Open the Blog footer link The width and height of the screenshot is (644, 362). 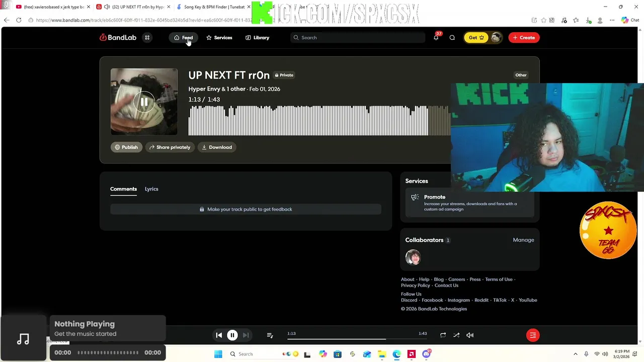439,280
